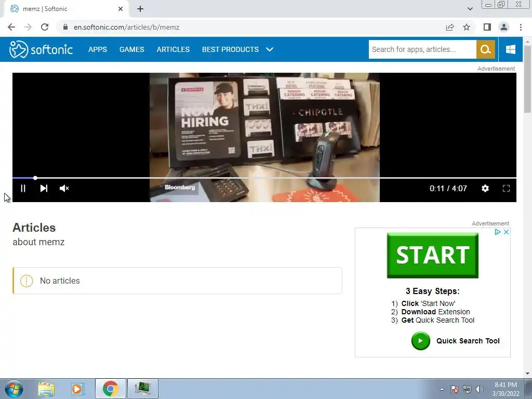Image resolution: width=532 pixels, height=399 pixels.
Task: Click the search input field
Action: coord(422,49)
